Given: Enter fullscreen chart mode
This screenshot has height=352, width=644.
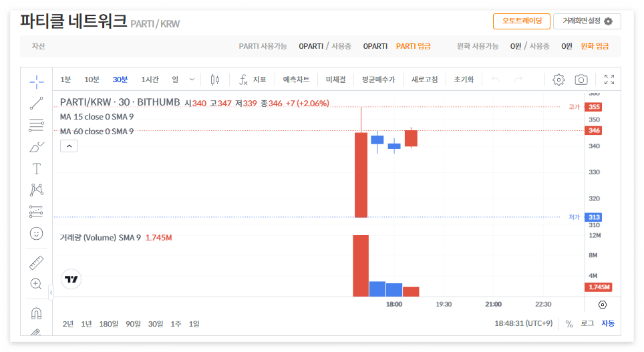Looking at the screenshot, I should pos(609,79).
